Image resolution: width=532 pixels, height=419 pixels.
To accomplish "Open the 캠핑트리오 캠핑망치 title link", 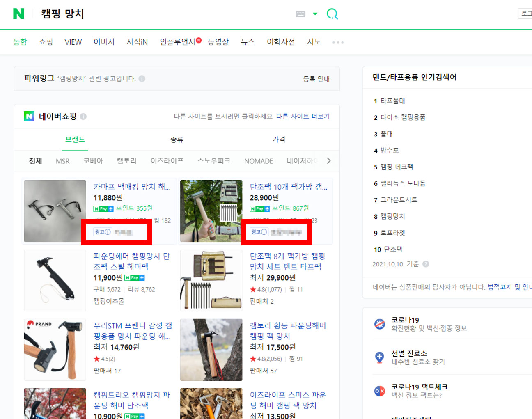I will (x=132, y=400).
